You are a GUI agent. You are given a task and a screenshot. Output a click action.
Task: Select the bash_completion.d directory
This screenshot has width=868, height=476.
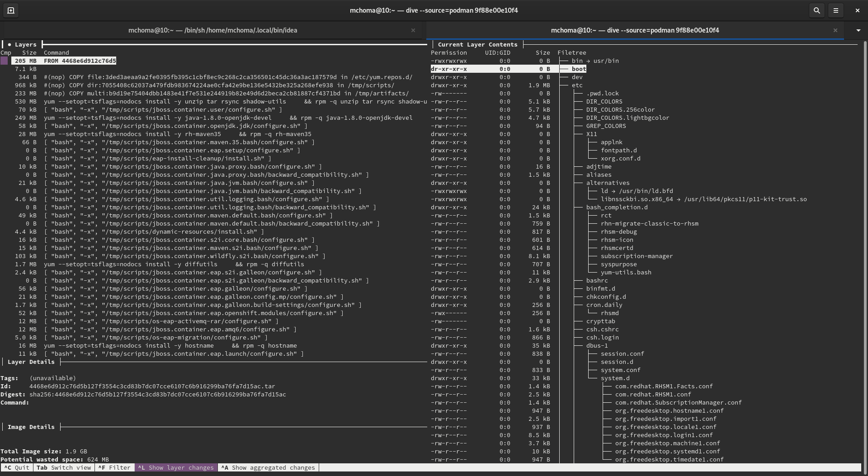tap(617, 207)
